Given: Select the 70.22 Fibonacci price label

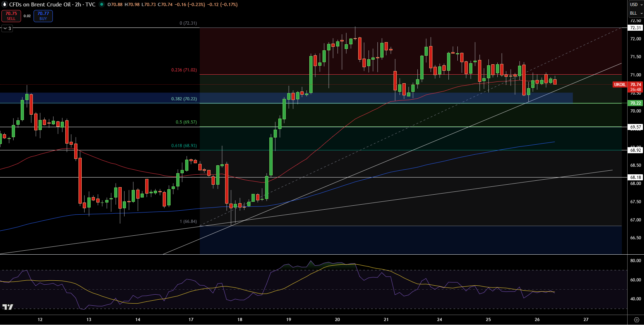Looking at the screenshot, I should [x=635, y=103].
